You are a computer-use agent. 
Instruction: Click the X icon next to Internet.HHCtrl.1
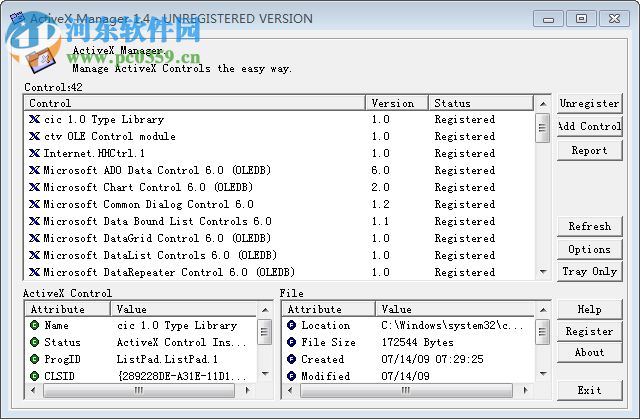(x=35, y=153)
